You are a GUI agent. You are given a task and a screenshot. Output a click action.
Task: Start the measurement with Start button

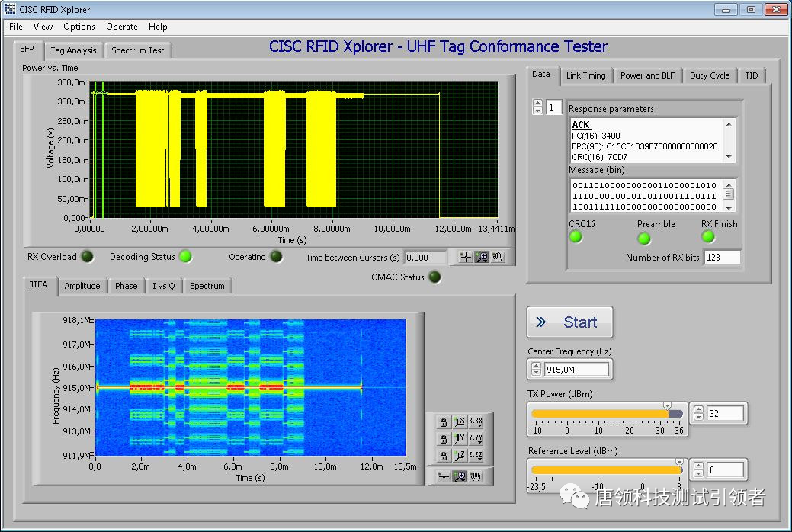coord(569,322)
